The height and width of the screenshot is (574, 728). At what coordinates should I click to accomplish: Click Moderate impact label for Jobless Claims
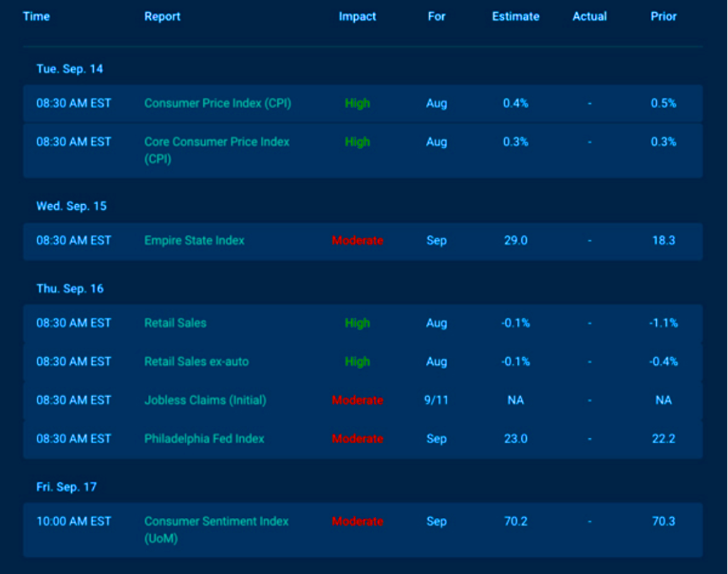357,400
